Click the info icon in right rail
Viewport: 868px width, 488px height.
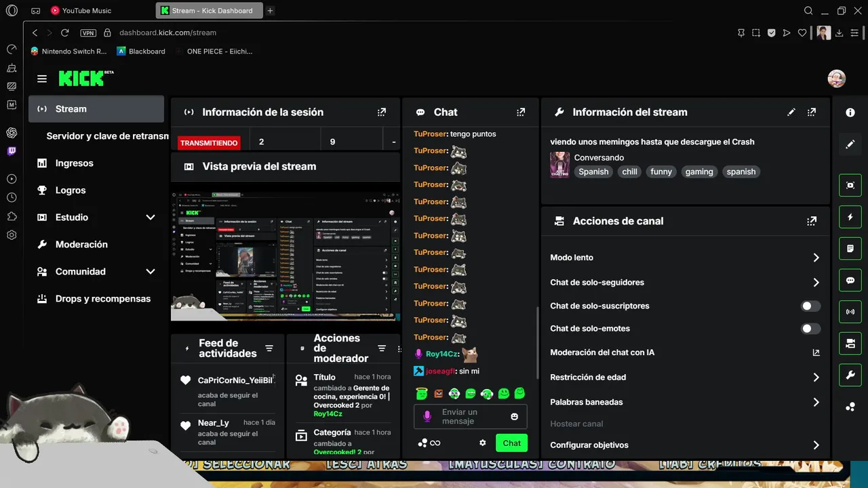tap(850, 113)
